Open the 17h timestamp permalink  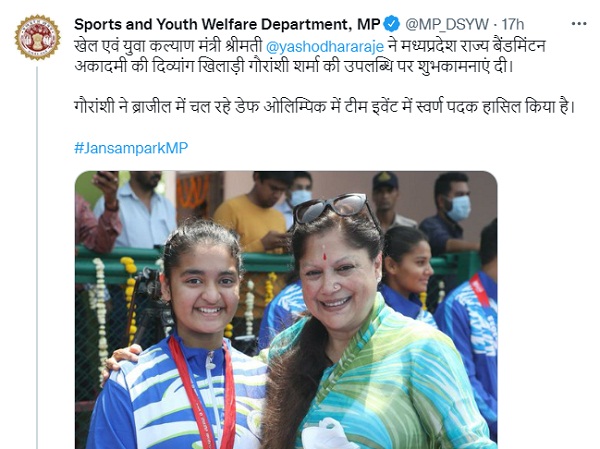tap(512, 24)
